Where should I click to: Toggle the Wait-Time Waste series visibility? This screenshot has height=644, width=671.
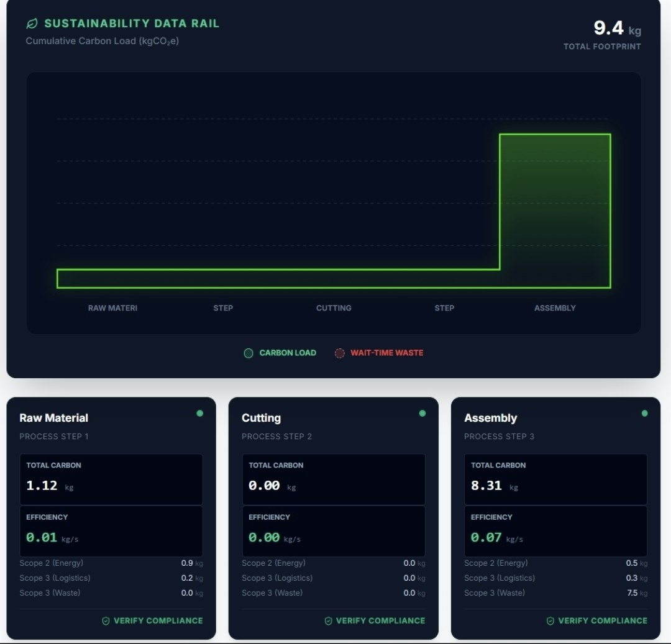[x=379, y=353]
